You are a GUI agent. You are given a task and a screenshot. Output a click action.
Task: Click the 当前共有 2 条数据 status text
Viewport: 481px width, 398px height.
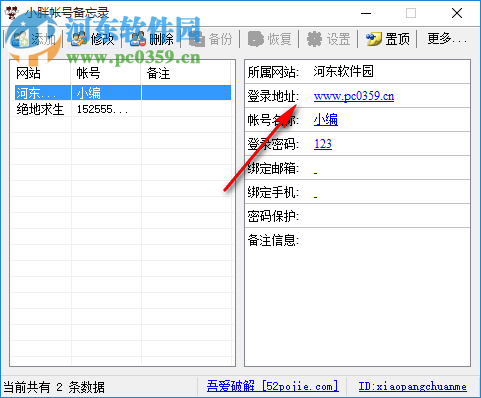(x=54, y=387)
